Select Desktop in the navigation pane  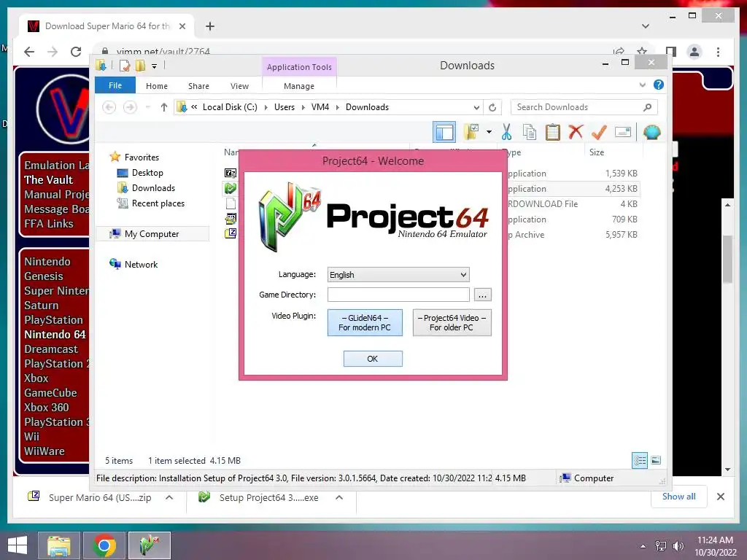[147, 173]
